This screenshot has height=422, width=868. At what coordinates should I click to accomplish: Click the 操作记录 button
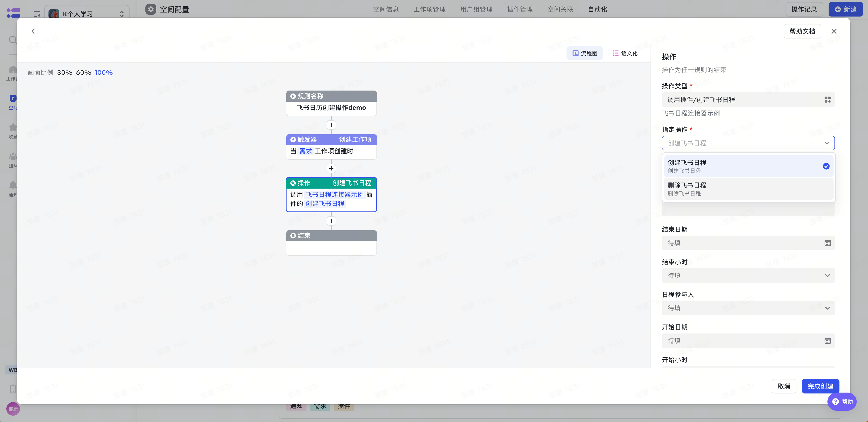point(804,10)
